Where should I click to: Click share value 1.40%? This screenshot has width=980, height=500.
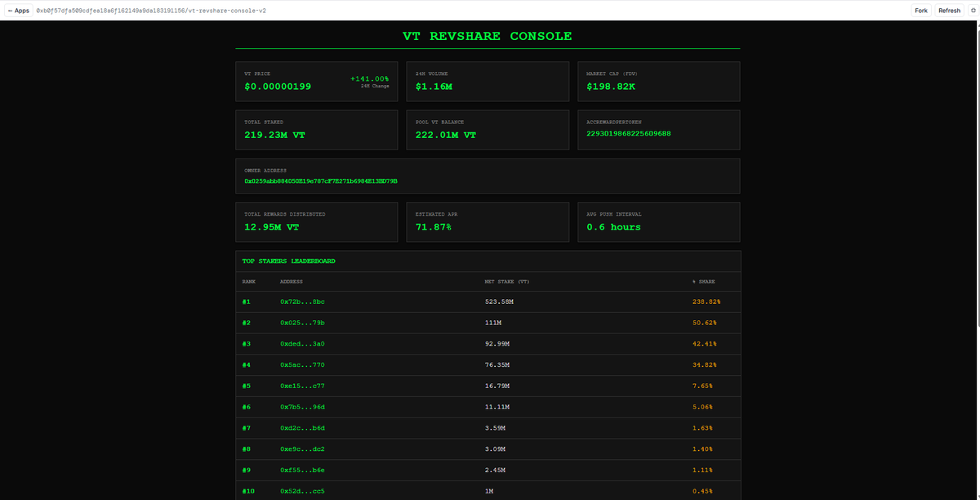[x=703, y=449]
